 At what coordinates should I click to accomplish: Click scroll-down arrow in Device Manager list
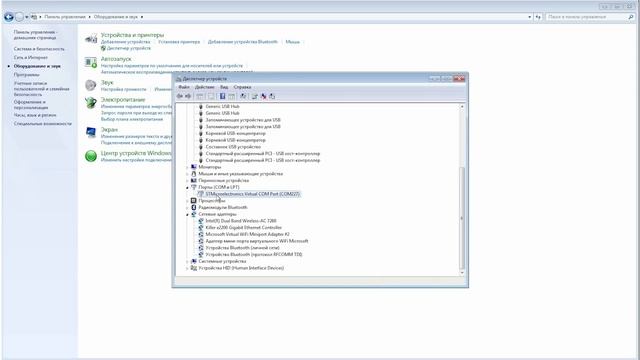[462, 273]
